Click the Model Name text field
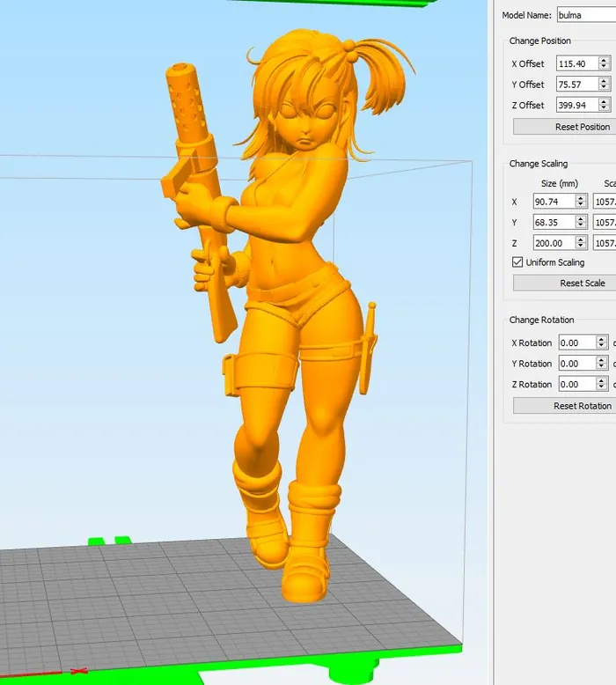The height and width of the screenshot is (685, 616). pyautogui.click(x=585, y=15)
